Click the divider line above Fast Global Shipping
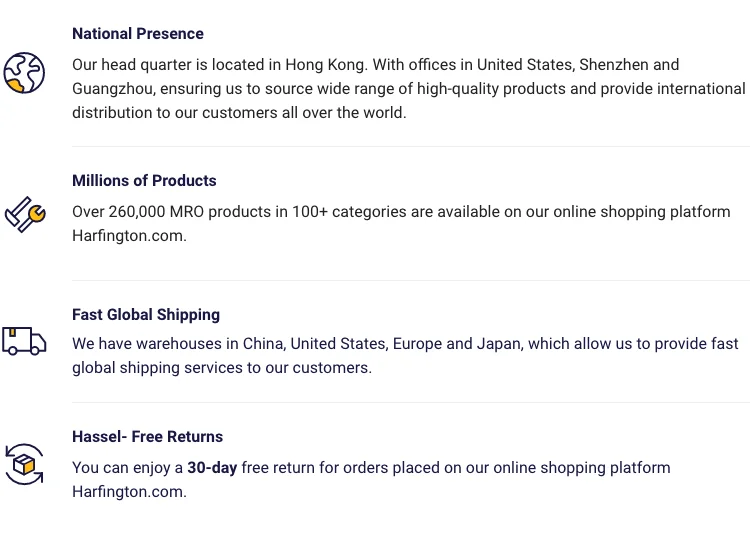The image size is (750, 534). pyautogui.click(x=410, y=281)
